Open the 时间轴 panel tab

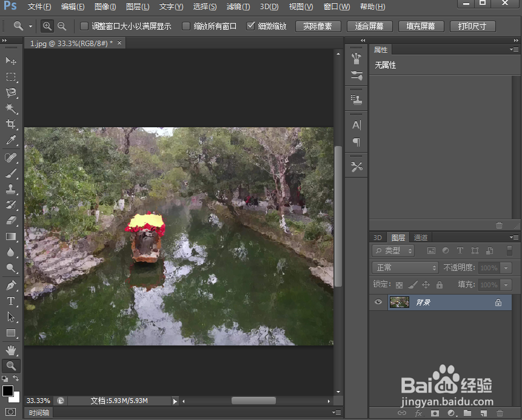coord(39,413)
